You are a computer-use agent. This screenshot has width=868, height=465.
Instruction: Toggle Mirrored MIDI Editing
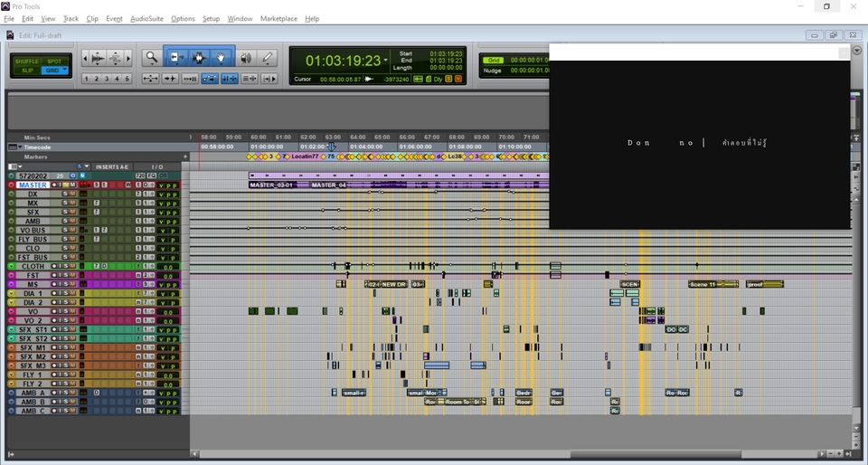click(x=190, y=79)
